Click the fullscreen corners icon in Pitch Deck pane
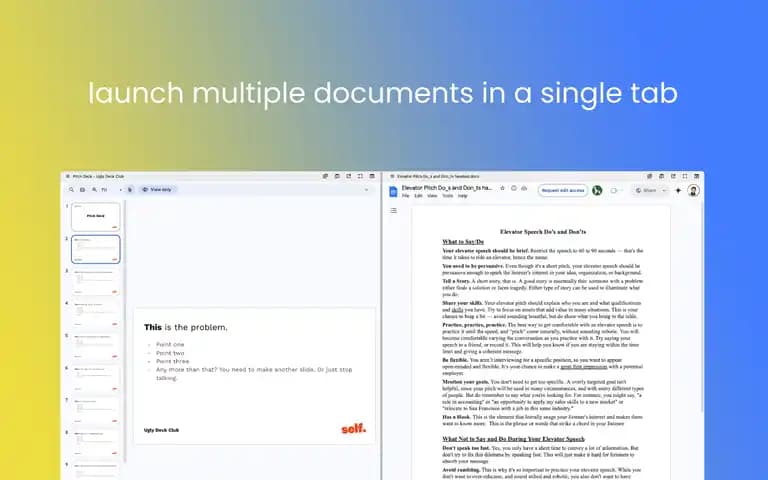 coord(360,176)
